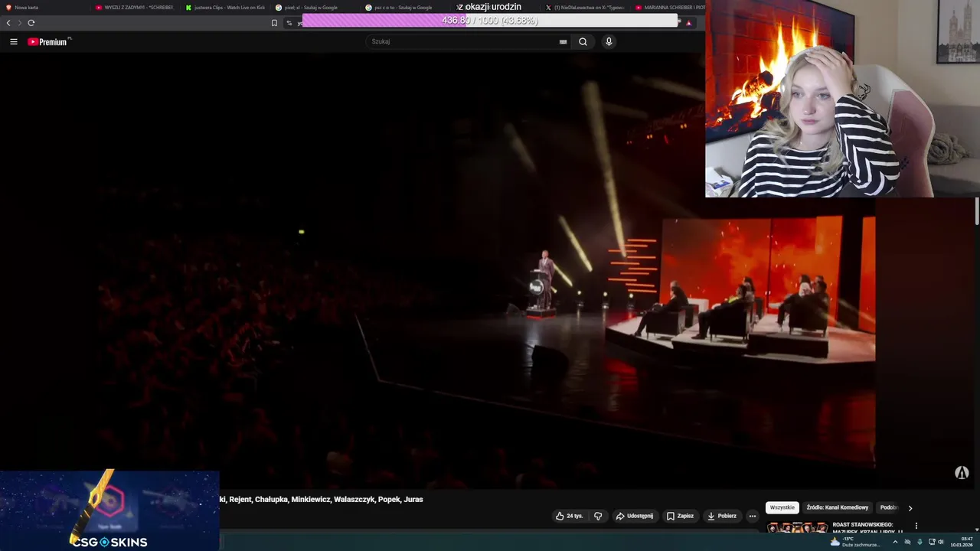Switch to the MARIANNA SCHREIBER tab
980x551 pixels.
click(670, 7)
